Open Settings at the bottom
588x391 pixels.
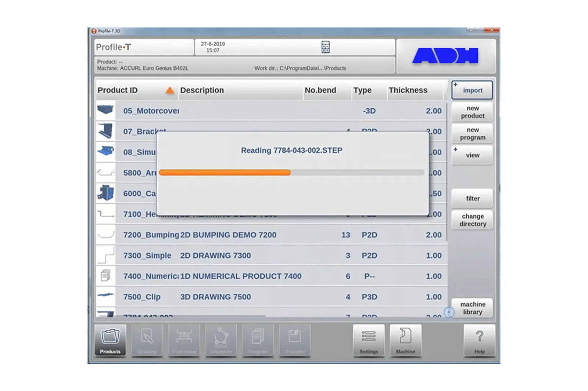369,341
